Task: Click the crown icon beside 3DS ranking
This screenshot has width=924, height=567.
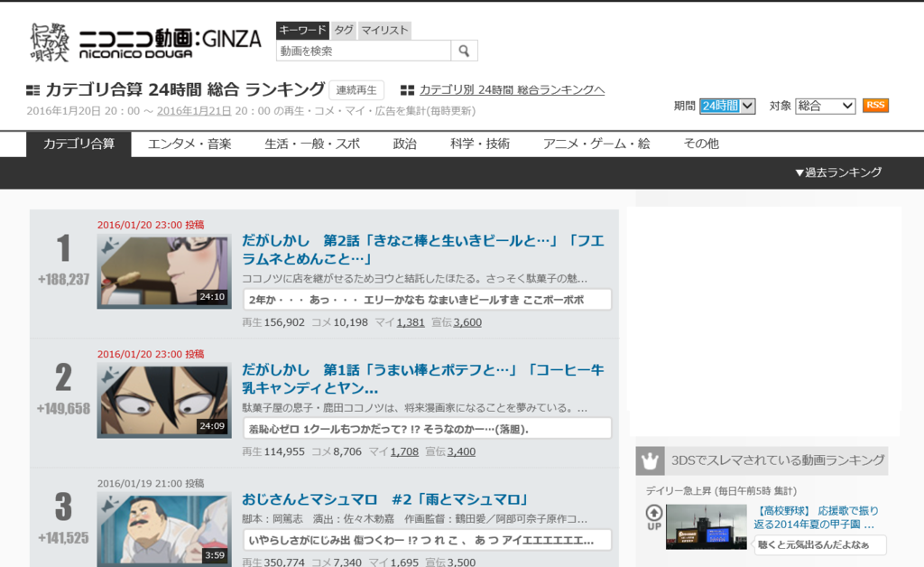Action: tap(650, 460)
